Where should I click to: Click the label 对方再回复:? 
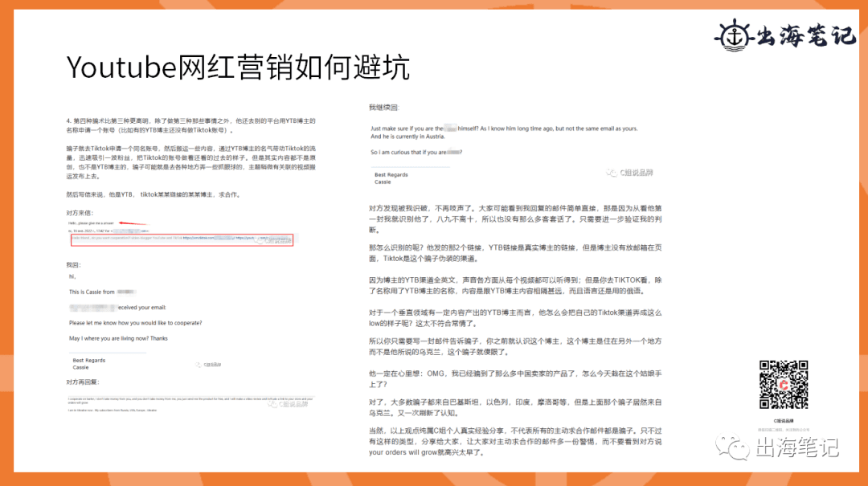click(83, 382)
